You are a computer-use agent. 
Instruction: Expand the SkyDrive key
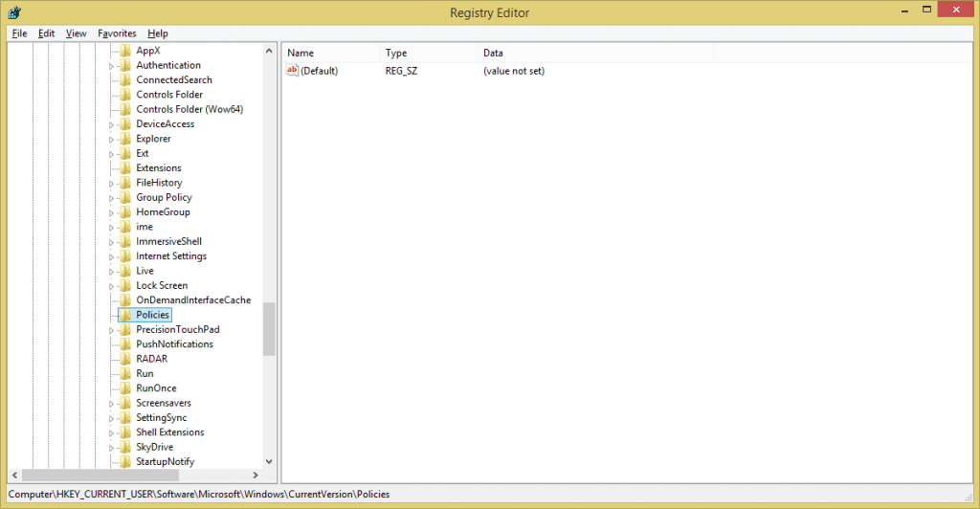(111, 448)
